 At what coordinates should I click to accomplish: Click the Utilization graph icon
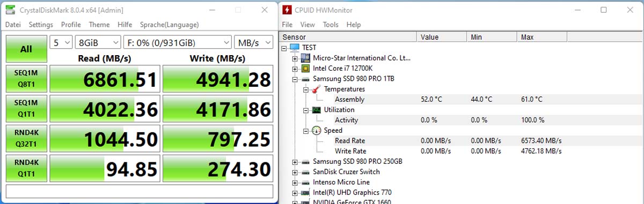click(x=316, y=110)
